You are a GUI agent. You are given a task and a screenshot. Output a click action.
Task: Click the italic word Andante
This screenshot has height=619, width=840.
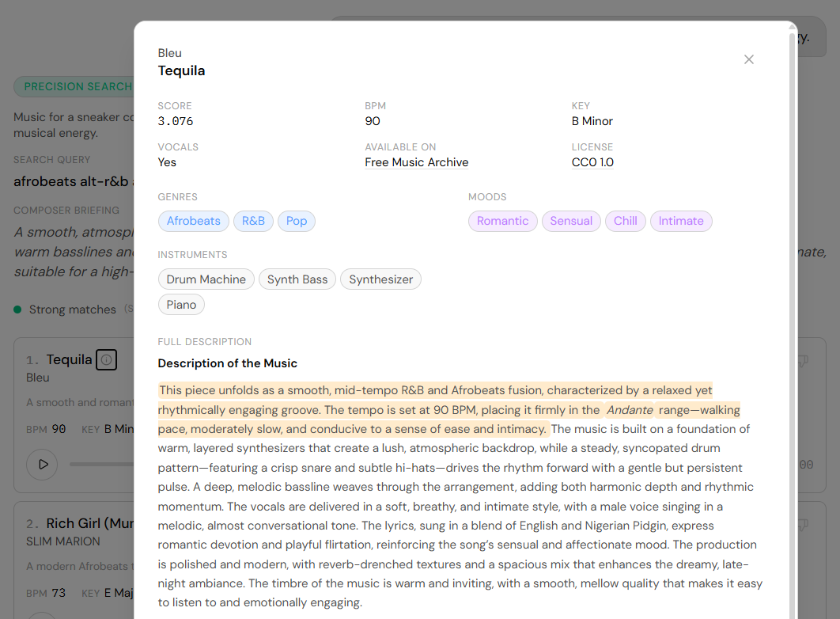pos(630,410)
